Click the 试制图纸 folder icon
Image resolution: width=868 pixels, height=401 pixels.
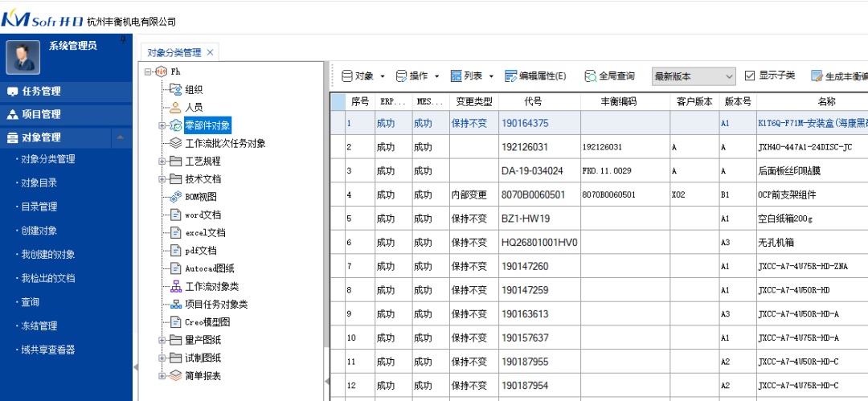[x=175, y=358]
